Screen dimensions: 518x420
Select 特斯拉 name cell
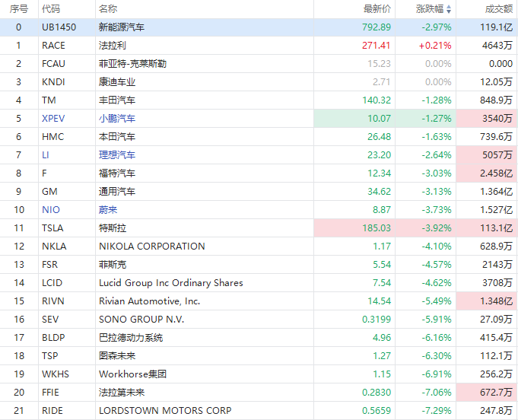click(113, 228)
